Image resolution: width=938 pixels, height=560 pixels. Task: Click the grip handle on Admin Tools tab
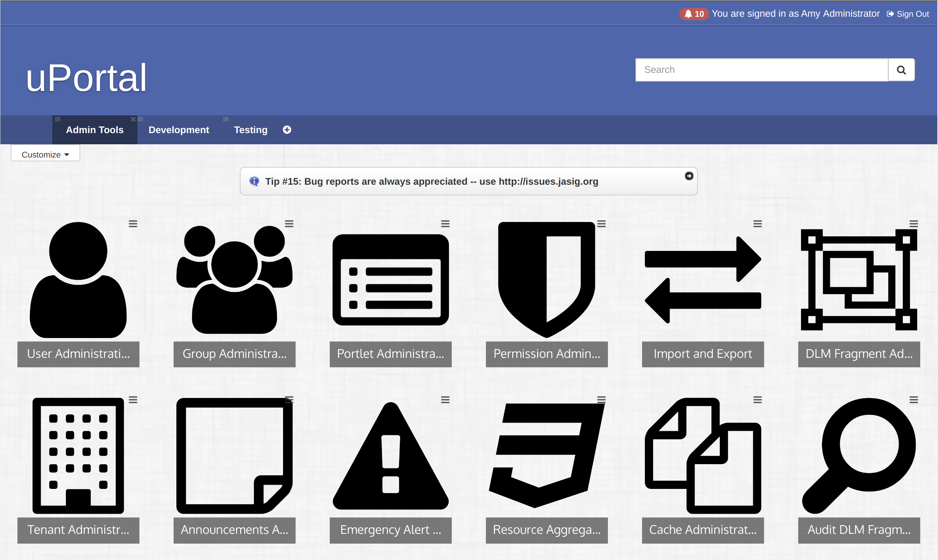[58, 119]
